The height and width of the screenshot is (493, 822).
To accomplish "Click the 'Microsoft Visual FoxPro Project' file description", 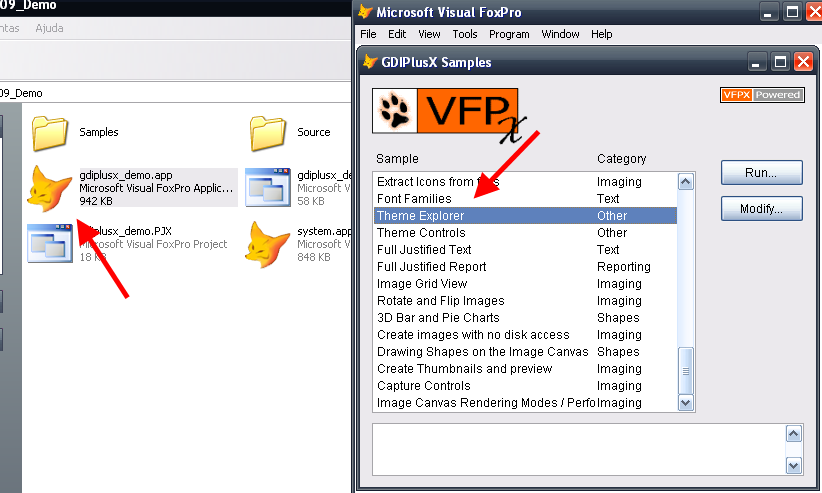I will [x=153, y=244].
